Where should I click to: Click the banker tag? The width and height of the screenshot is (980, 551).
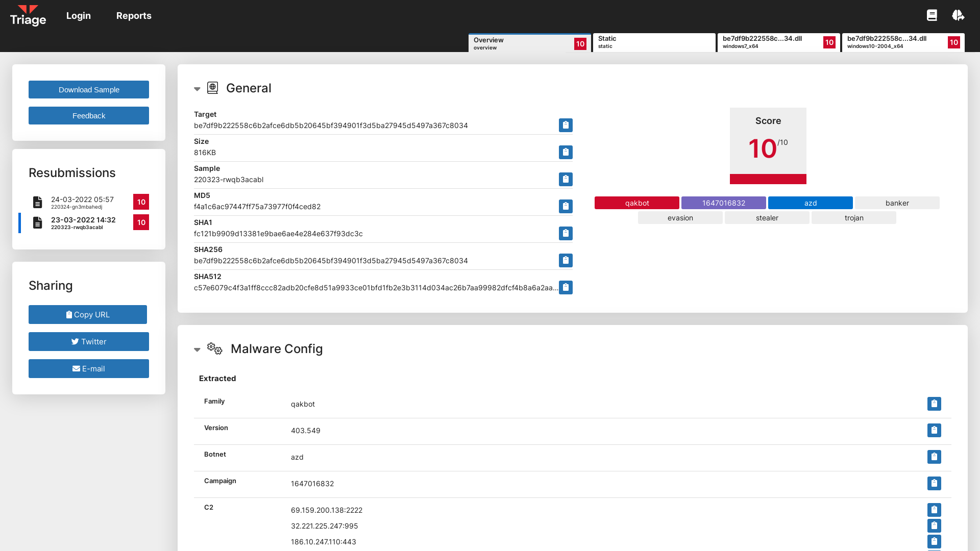pyautogui.click(x=897, y=203)
